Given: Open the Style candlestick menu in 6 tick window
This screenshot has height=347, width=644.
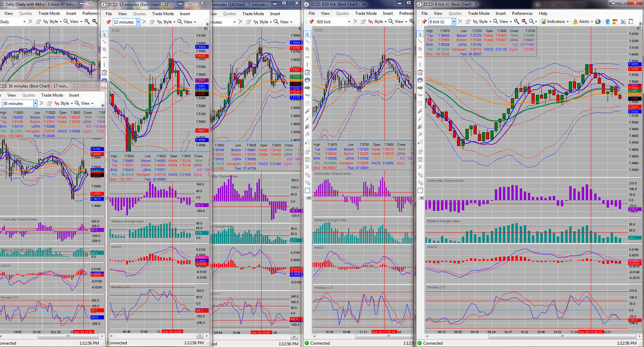Looking at the screenshot, I should point(482,22).
